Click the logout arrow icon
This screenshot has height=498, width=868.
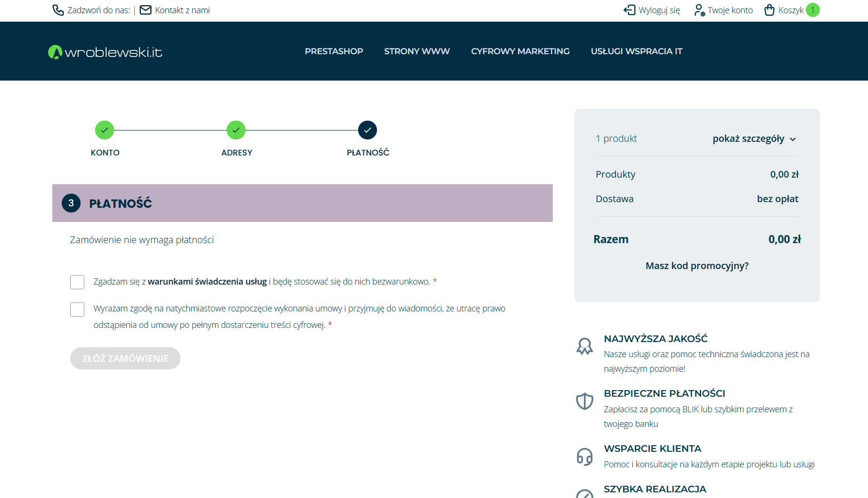click(x=630, y=10)
